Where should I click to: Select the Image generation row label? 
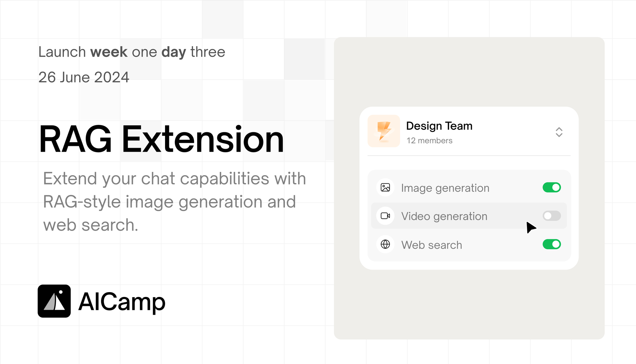(445, 188)
